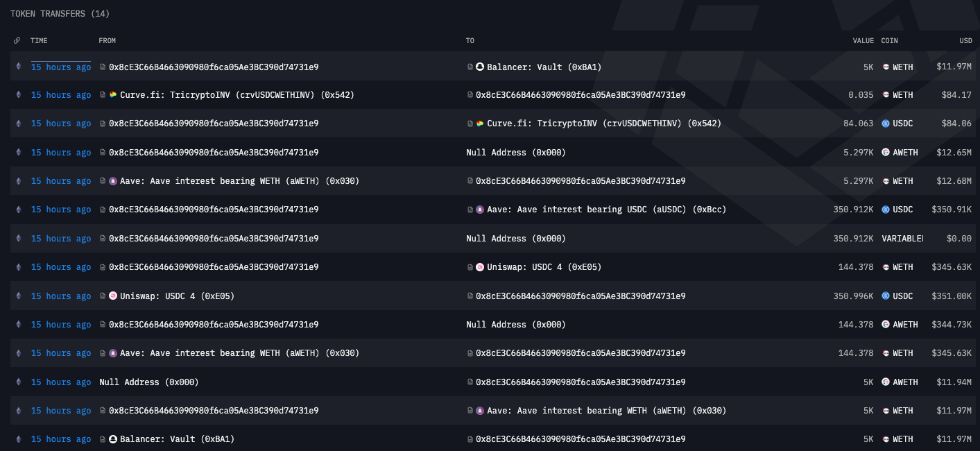Viewport: 980px width, 451px height.
Task: Click the VALUE column header
Action: 863,41
